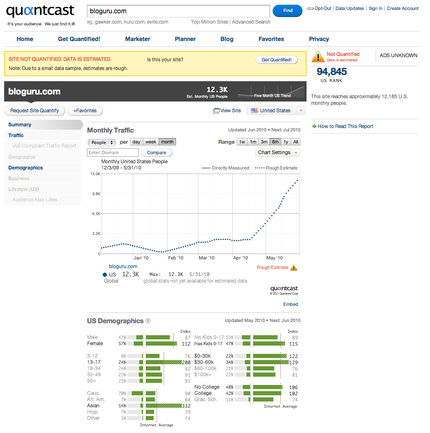Open the Blog nav item
Viewport: 430px width, 433px height.
click(227, 39)
